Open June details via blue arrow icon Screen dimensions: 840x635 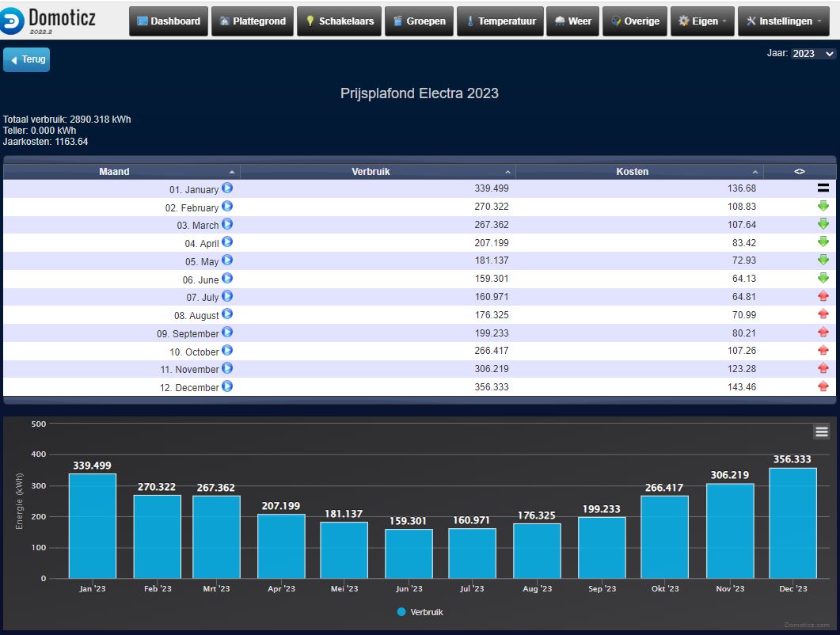[x=227, y=278]
